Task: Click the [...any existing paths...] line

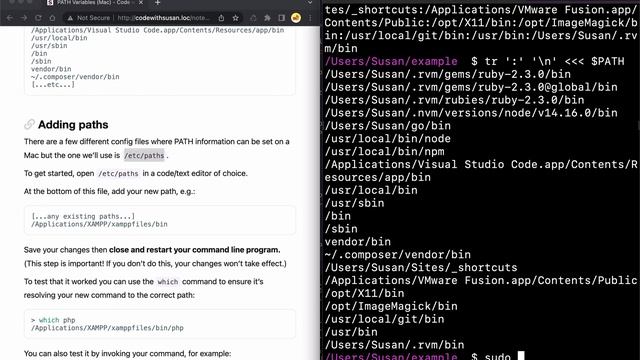Action: 83,216
